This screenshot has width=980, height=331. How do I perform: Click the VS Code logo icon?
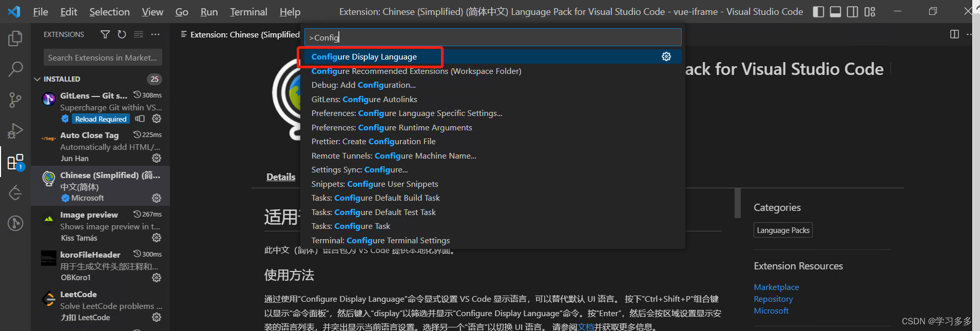click(x=14, y=11)
